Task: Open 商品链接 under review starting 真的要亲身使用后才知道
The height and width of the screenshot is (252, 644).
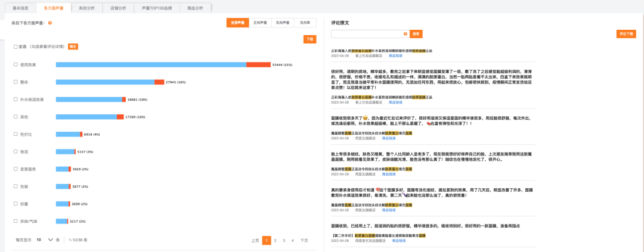Action: click(x=389, y=210)
